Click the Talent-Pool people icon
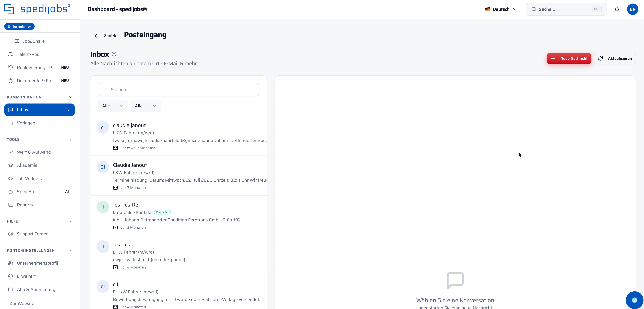 coord(10,54)
